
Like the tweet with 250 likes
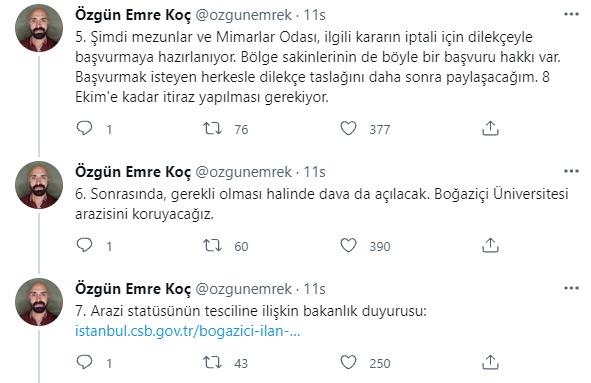coord(348,362)
